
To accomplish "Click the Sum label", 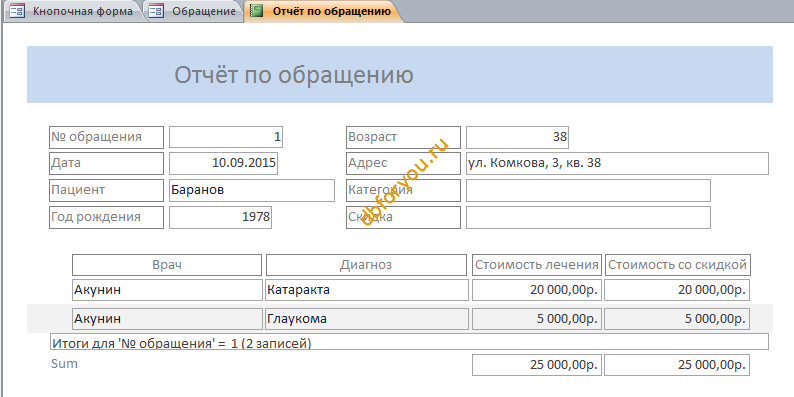I will (64, 364).
